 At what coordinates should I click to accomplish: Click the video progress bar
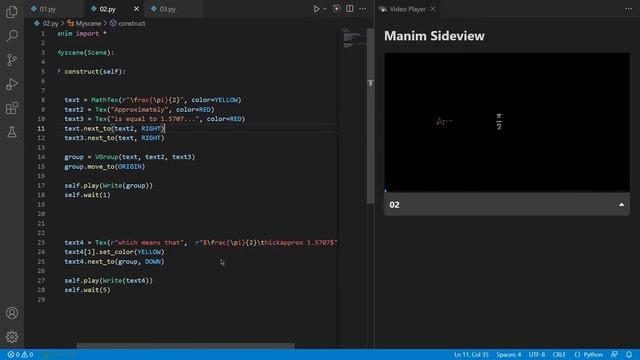click(507, 191)
